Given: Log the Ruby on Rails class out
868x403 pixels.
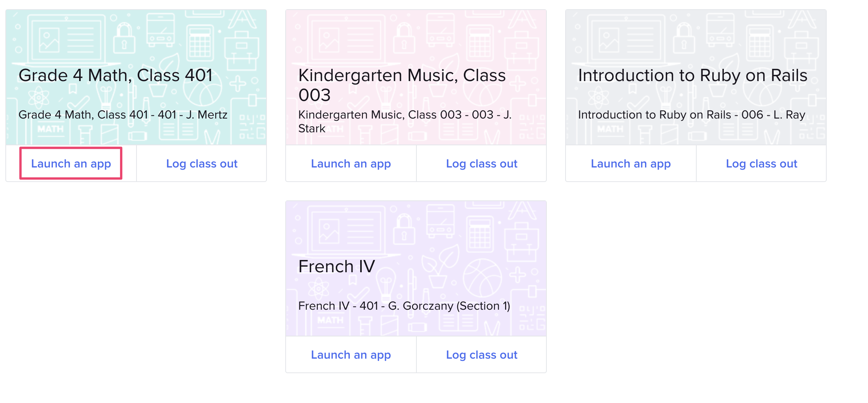Looking at the screenshot, I should (761, 163).
